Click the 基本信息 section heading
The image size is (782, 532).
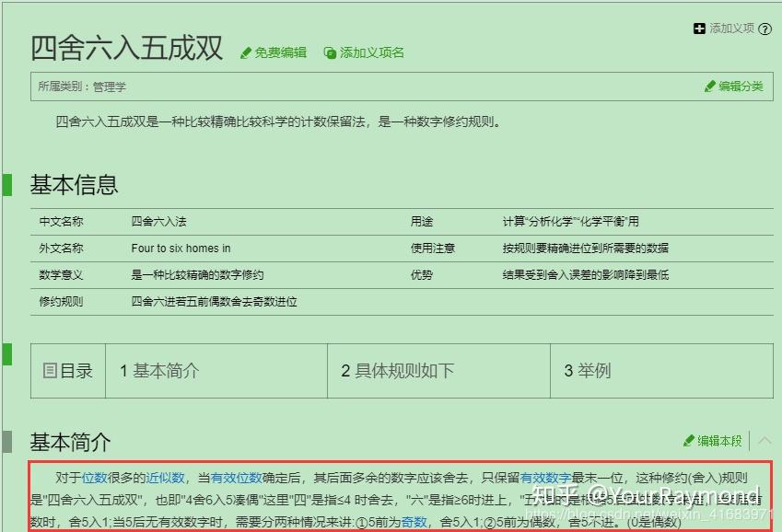coord(74,184)
